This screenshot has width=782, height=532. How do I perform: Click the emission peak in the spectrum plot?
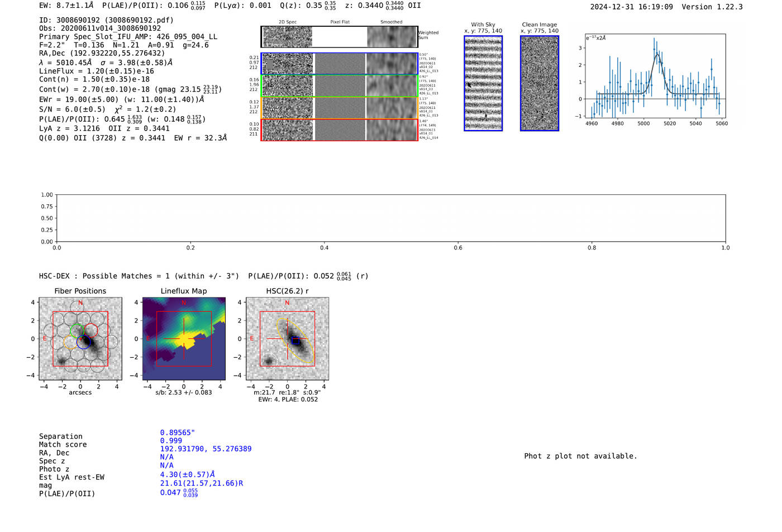tap(657, 54)
